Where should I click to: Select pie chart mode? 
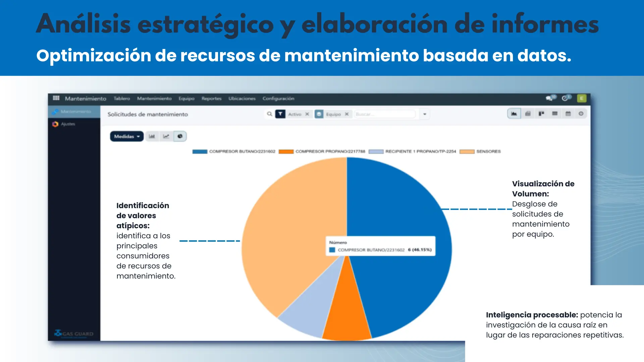pyautogui.click(x=180, y=136)
